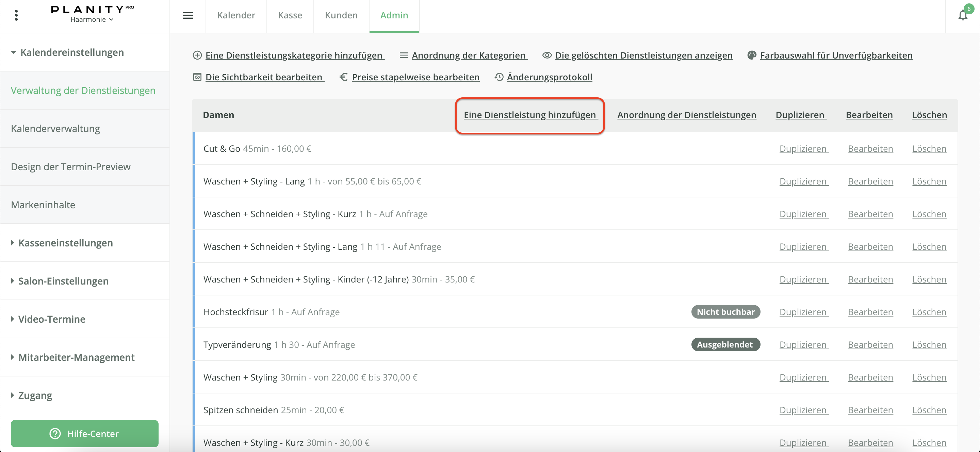Image resolution: width=980 pixels, height=452 pixels.
Task: Click the history clock icon for Änderungsprotokoll
Action: pos(499,77)
